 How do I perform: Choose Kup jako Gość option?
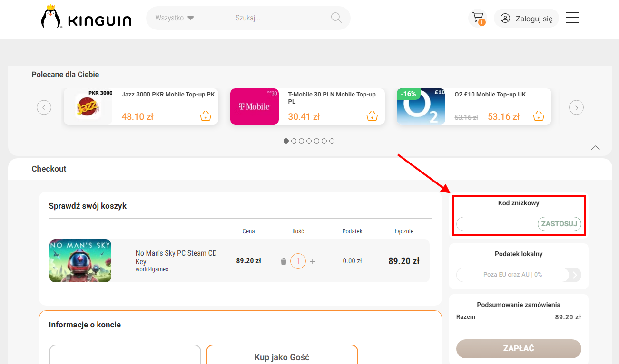282,354
